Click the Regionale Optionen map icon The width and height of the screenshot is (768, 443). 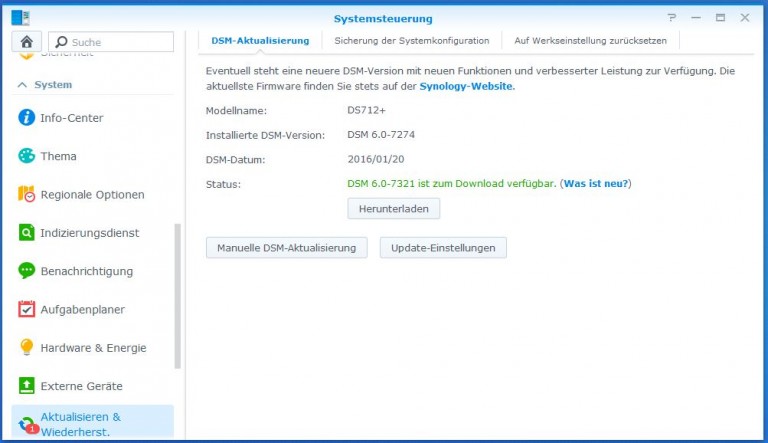pos(26,194)
